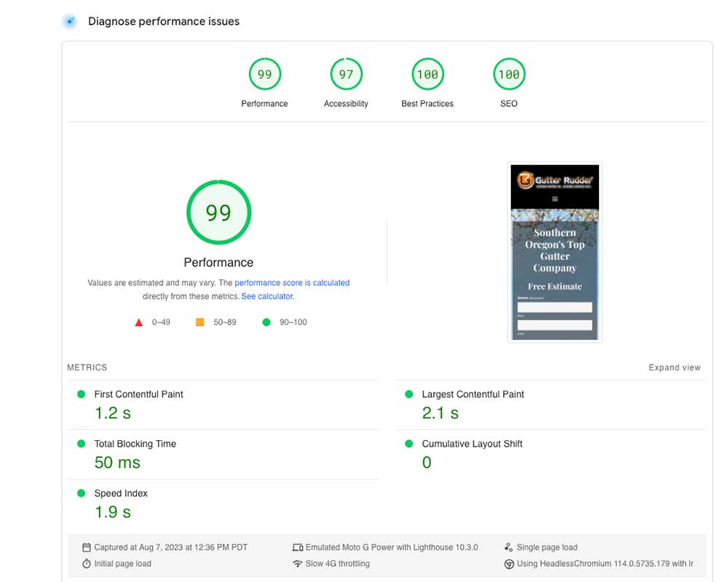
Task: Open the 'See calculator' link
Action: 267,297
